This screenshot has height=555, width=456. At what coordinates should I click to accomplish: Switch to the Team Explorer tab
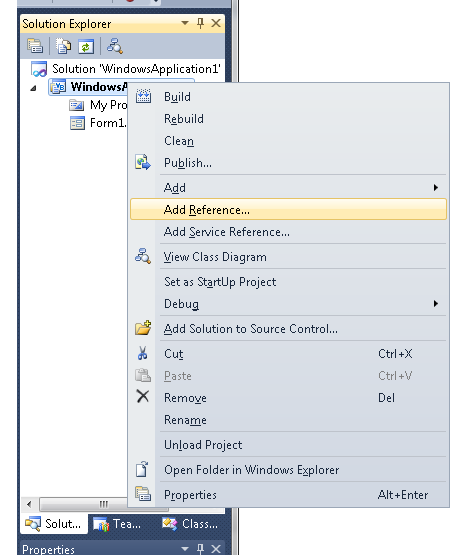117,524
